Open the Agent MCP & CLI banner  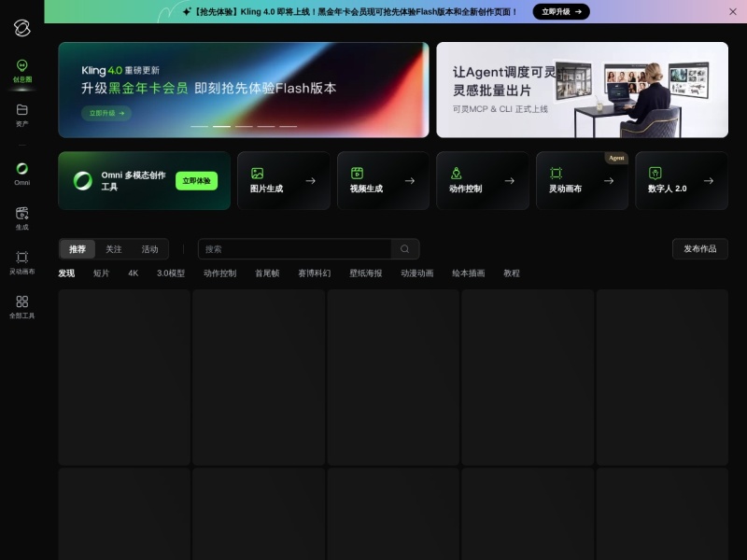(x=582, y=90)
